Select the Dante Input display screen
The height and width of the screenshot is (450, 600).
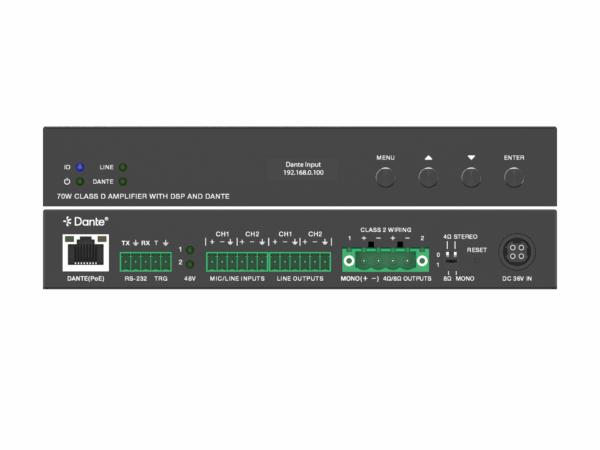click(300, 170)
